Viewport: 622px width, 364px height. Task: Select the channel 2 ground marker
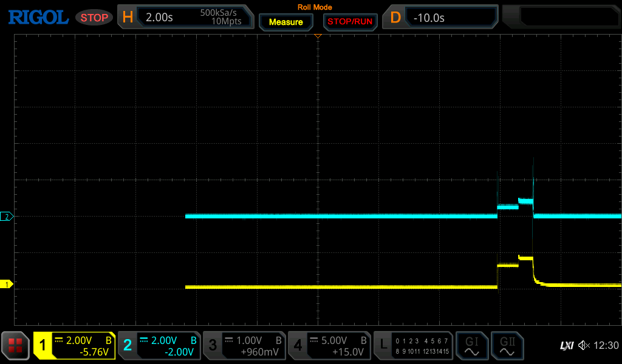7,217
